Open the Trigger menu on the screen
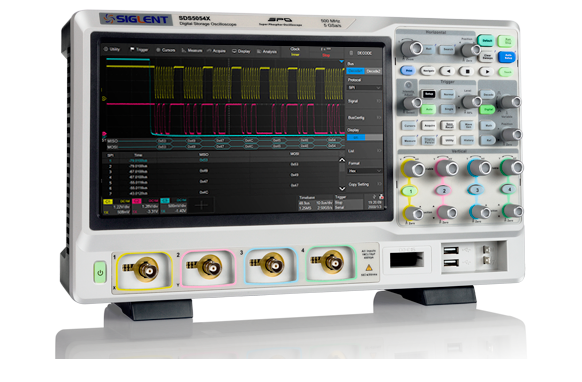Screen dimensions: 582x382 pos(139,49)
